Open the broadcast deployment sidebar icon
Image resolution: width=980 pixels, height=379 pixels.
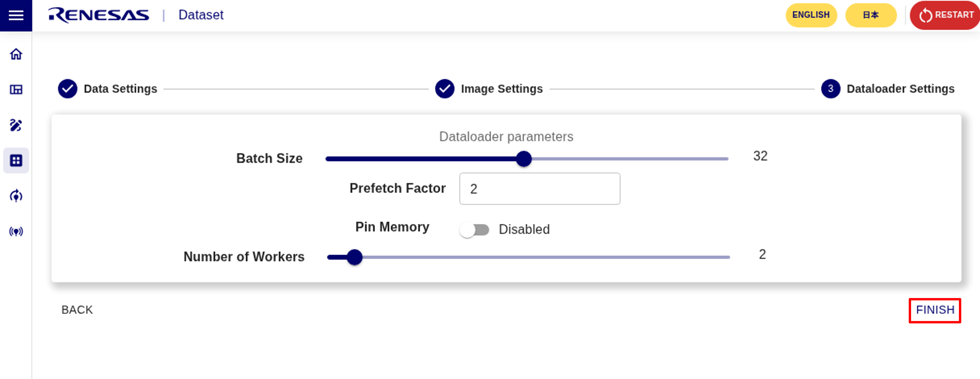tap(16, 231)
